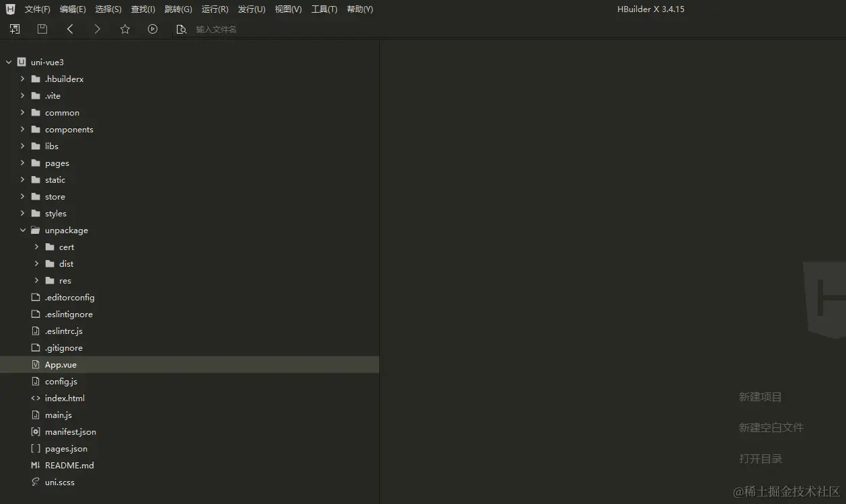
Task: Select the main.js file name
Action: pyautogui.click(x=59, y=415)
